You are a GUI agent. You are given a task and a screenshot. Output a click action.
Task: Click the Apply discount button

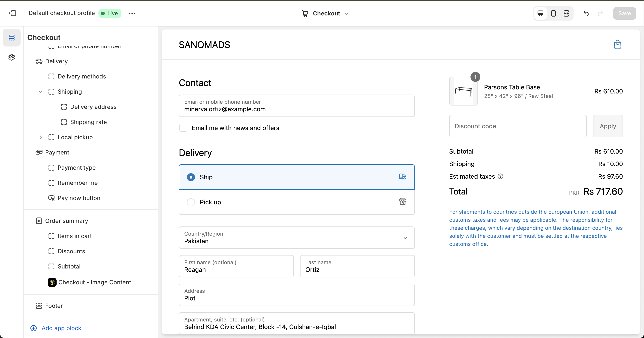click(x=608, y=126)
